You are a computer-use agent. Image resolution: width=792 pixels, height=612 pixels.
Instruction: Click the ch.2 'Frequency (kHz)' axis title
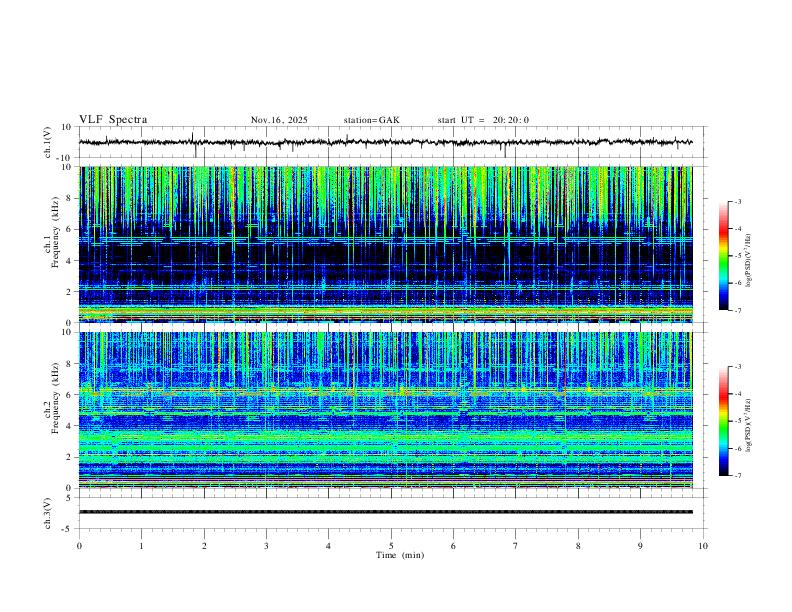pyautogui.click(x=55, y=399)
